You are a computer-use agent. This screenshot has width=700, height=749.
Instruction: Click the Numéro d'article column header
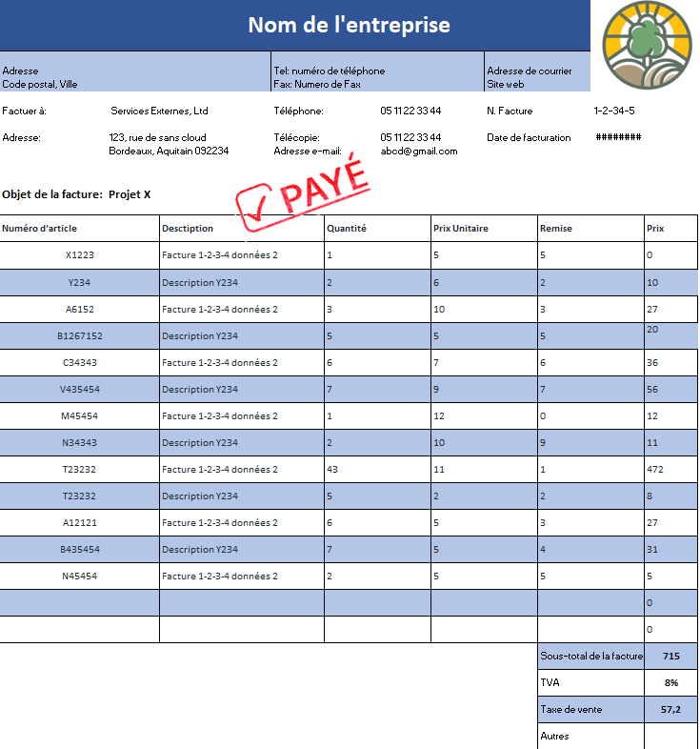[x=79, y=229]
